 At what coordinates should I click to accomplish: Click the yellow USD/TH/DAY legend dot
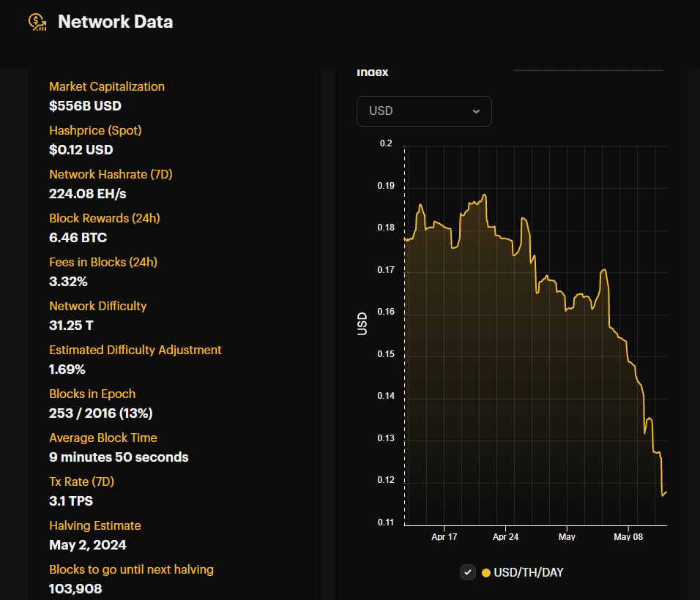(x=486, y=573)
